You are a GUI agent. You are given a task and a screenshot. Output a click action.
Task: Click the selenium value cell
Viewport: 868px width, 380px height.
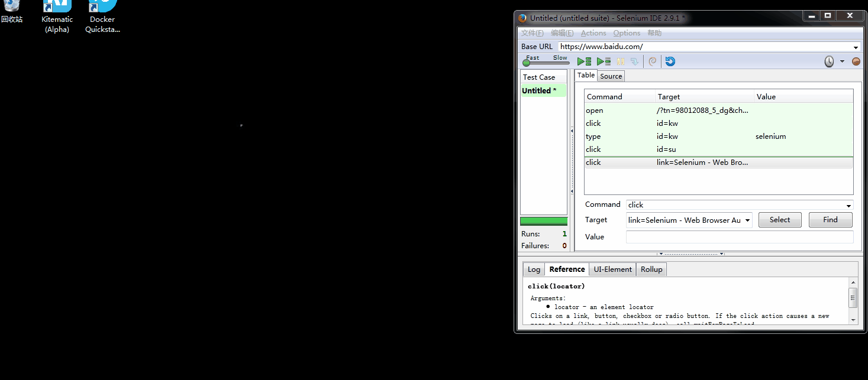pos(770,137)
